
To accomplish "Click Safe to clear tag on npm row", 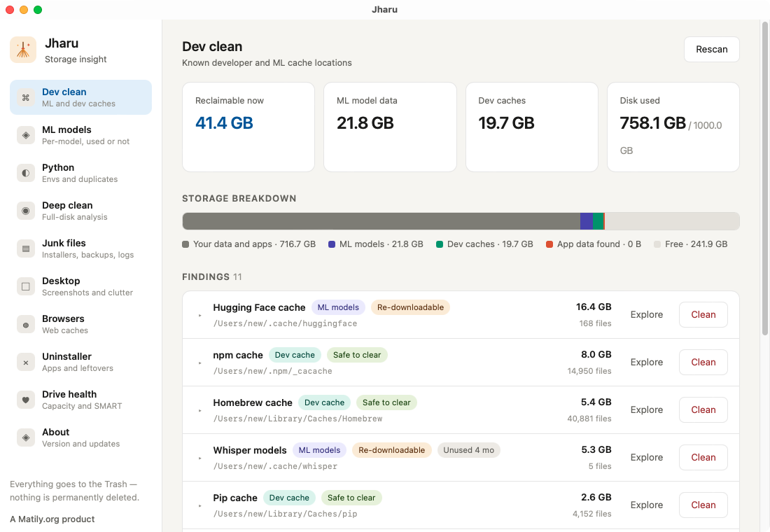I will (357, 355).
